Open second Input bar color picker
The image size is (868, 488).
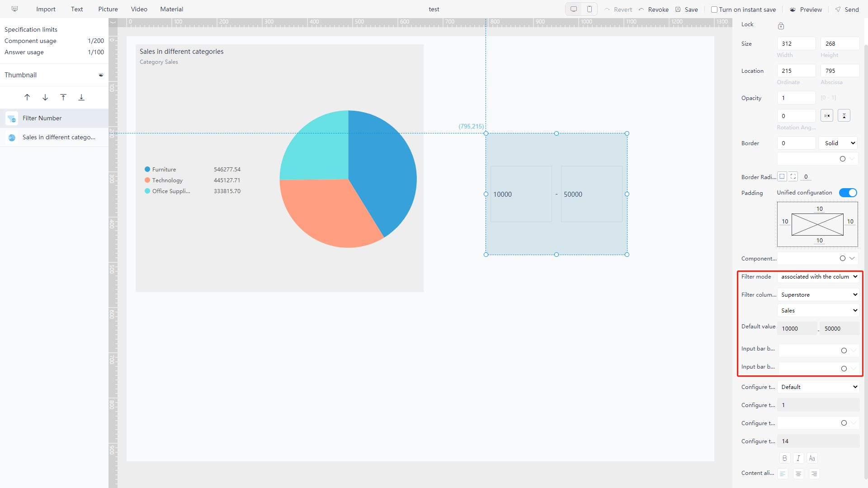tap(818, 369)
